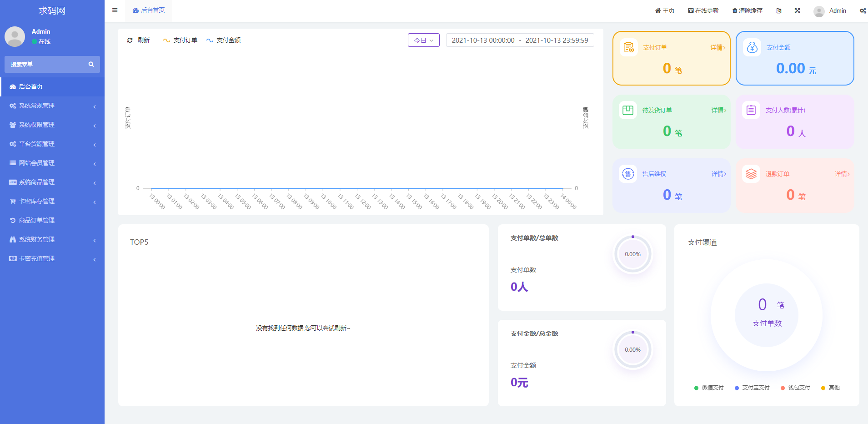Toggle 微信支付 legend in payment channel chart

click(x=709, y=388)
